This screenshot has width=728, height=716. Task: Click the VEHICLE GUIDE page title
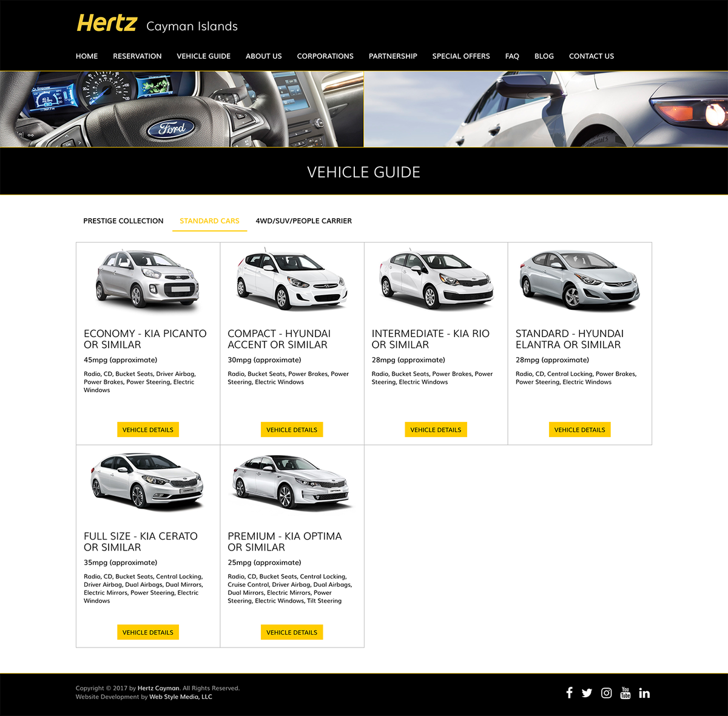point(364,172)
